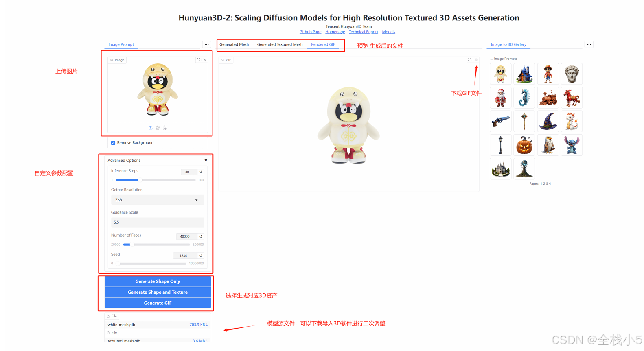The image size is (644, 351).
Task: Open the Models link
Action: (x=388, y=32)
